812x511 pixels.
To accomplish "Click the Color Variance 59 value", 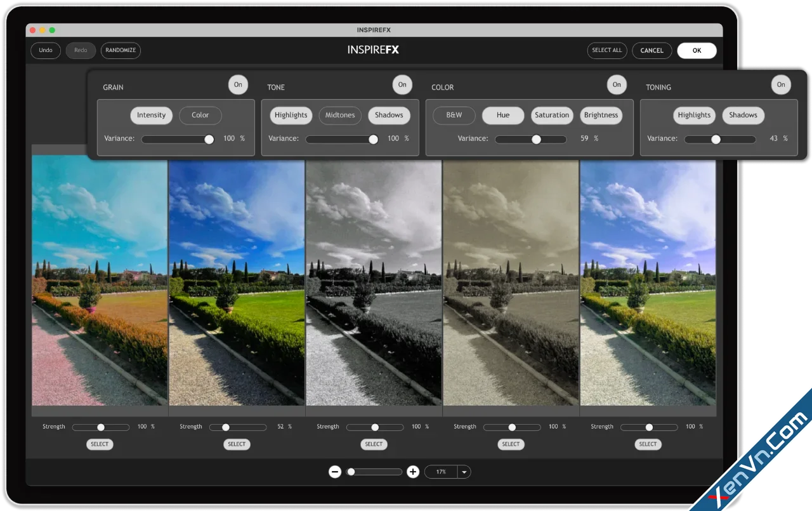I will click(584, 138).
